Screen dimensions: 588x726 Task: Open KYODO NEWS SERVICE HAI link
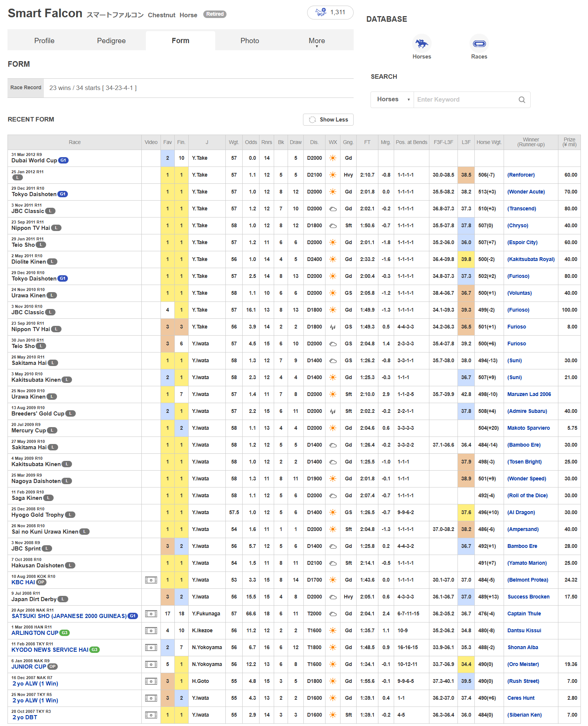[50, 650]
